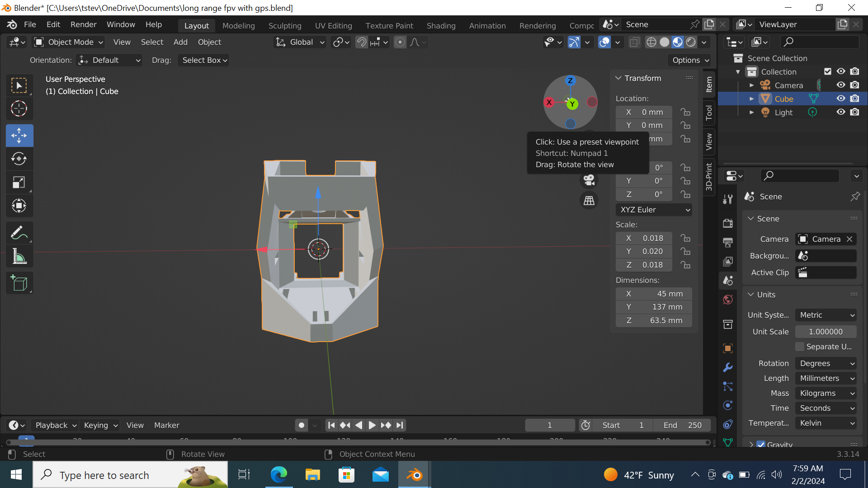
Task: Hide the Light object in the outliner
Action: pos(841,112)
